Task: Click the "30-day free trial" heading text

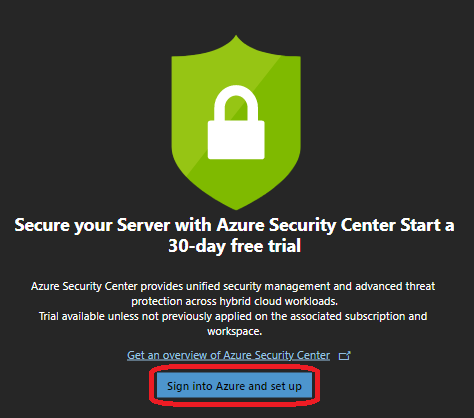Action: [x=234, y=246]
